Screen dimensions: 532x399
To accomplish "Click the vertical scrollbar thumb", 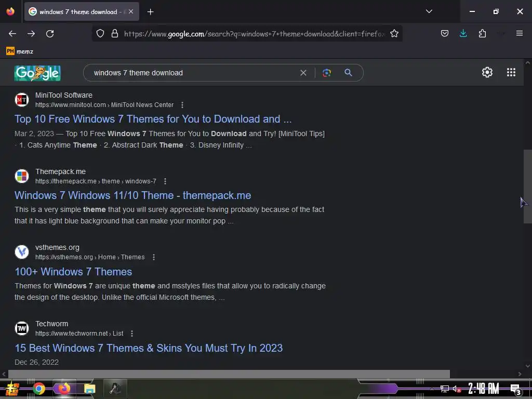I will pyautogui.click(x=528, y=187).
